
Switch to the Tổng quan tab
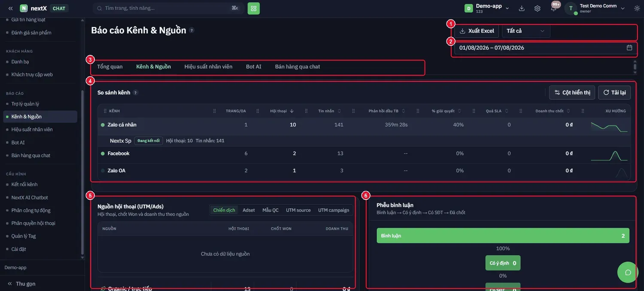point(110,67)
